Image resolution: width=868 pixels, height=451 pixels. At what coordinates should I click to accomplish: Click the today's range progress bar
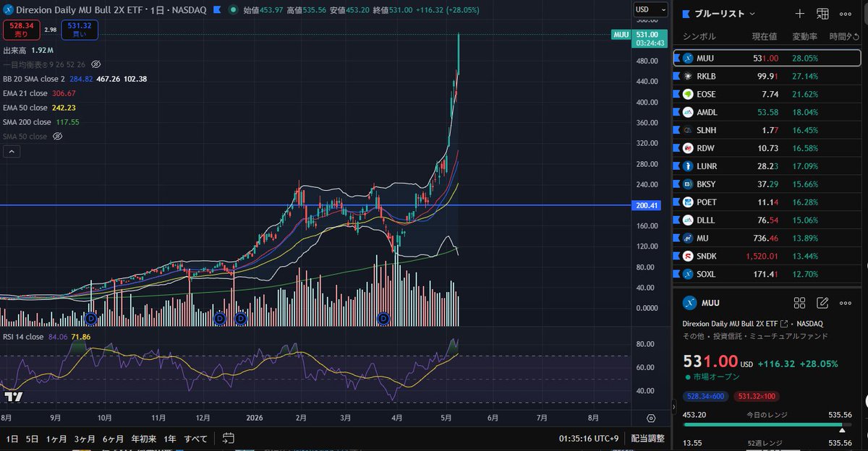[768, 425]
